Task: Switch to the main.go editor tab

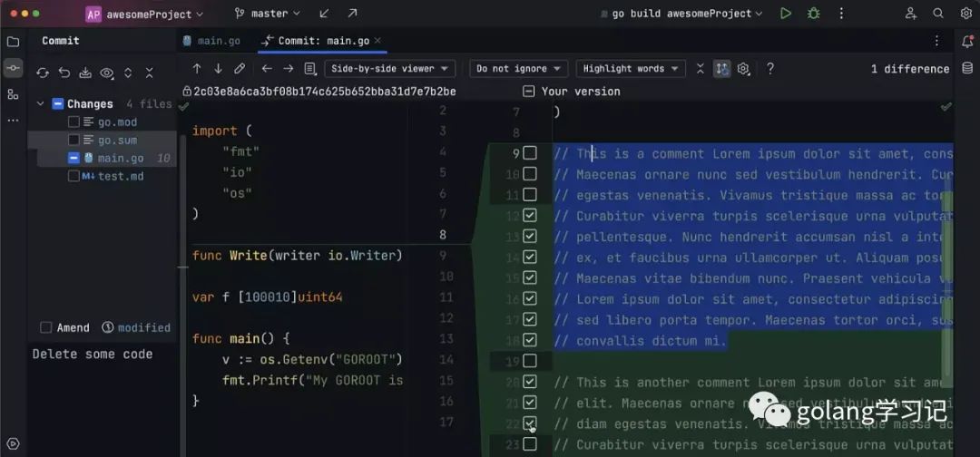Action: pyautogui.click(x=211, y=41)
